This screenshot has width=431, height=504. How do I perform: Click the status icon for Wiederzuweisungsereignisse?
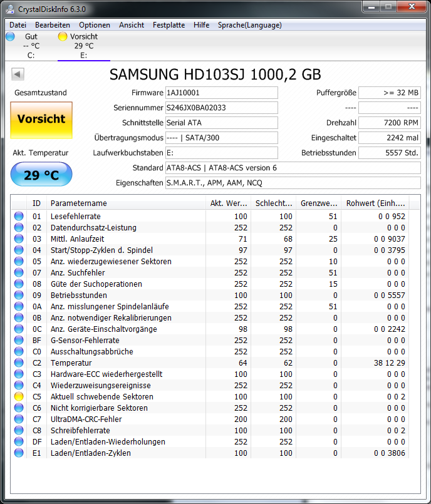pos(19,385)
